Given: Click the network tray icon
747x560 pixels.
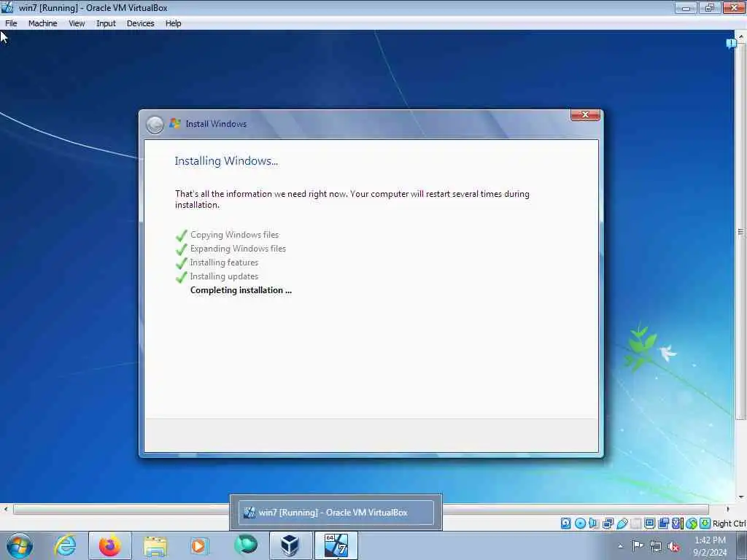Looking at the screenshot, I should 656,546.
